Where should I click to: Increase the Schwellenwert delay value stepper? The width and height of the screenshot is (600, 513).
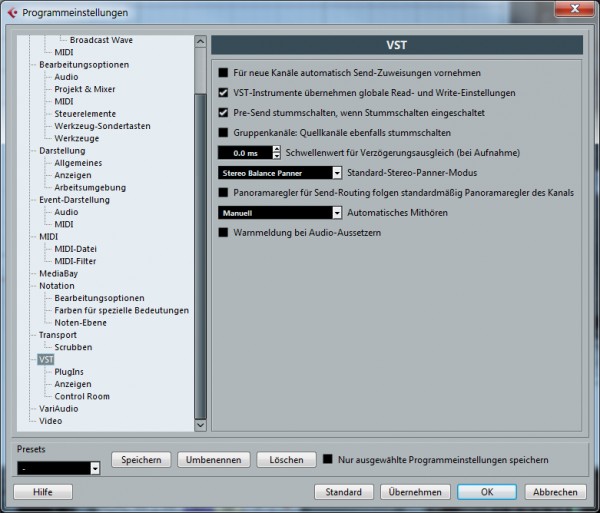point(276,149)
